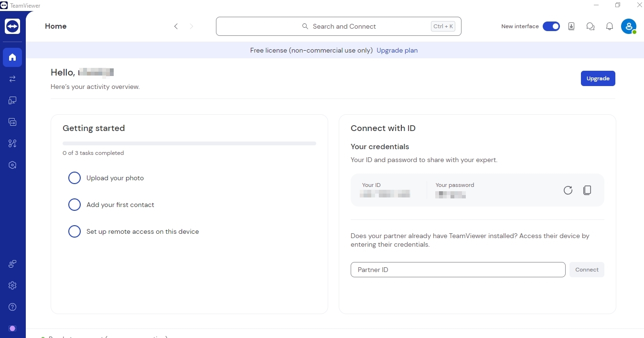Open the Add your first contact task

[120, 205]
